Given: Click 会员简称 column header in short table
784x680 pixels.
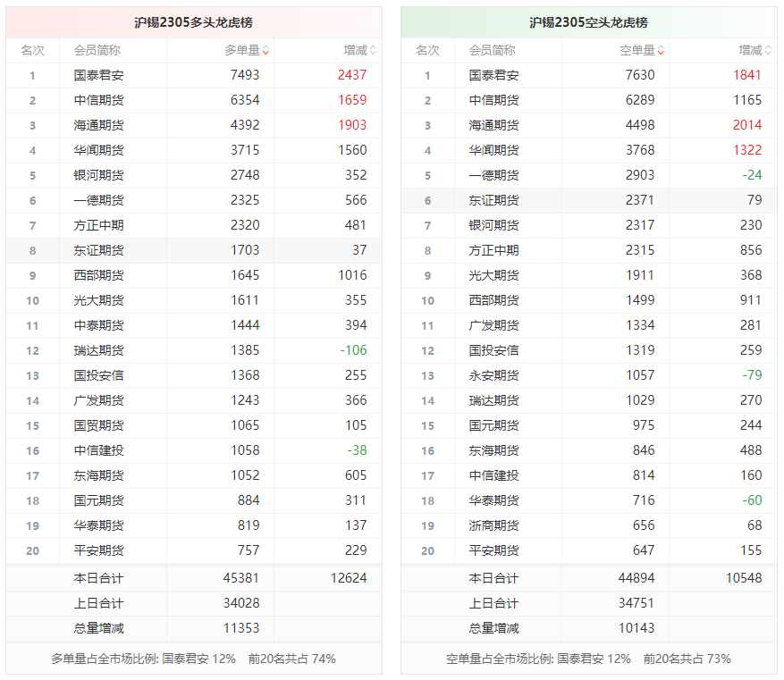Looking at the screenshot, I should tap(492, 51).
